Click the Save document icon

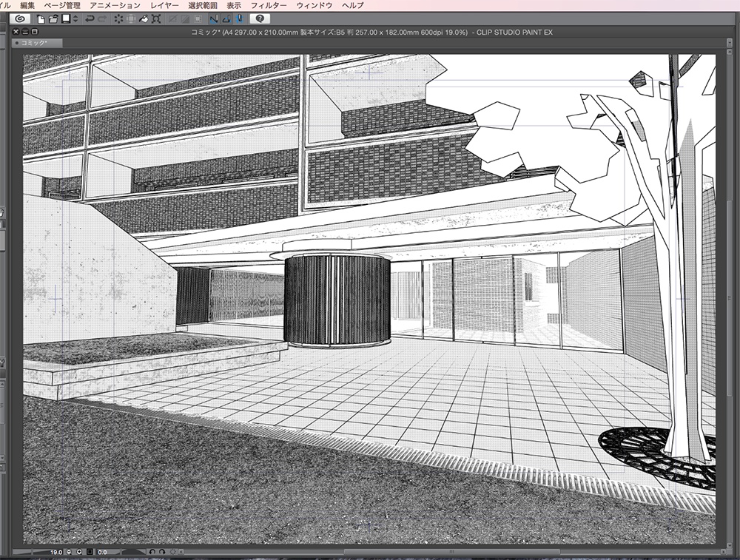click(x=64, y=21)
